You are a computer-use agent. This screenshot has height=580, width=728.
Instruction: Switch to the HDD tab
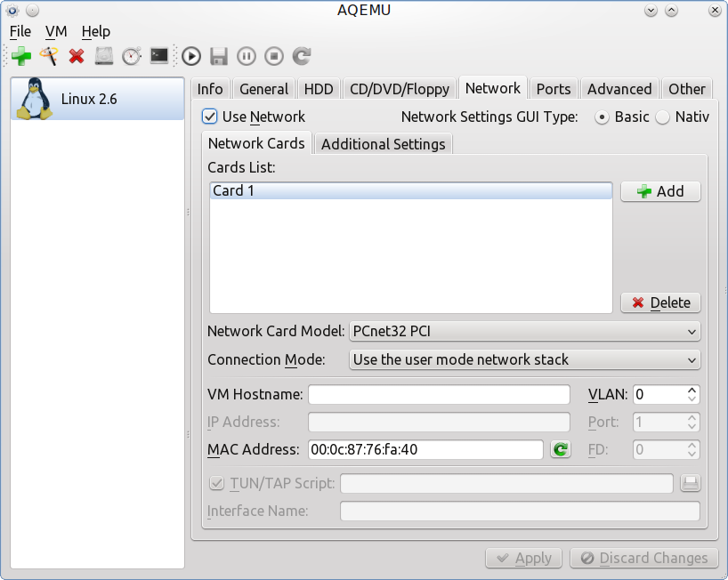click(319, 89)
